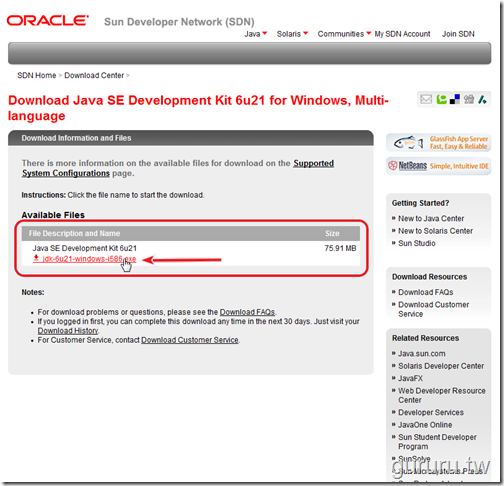The width and height of the screenshot is (504, 486).
Task: Click the Delicious bookmark share icon
Action: coord(455,99)
